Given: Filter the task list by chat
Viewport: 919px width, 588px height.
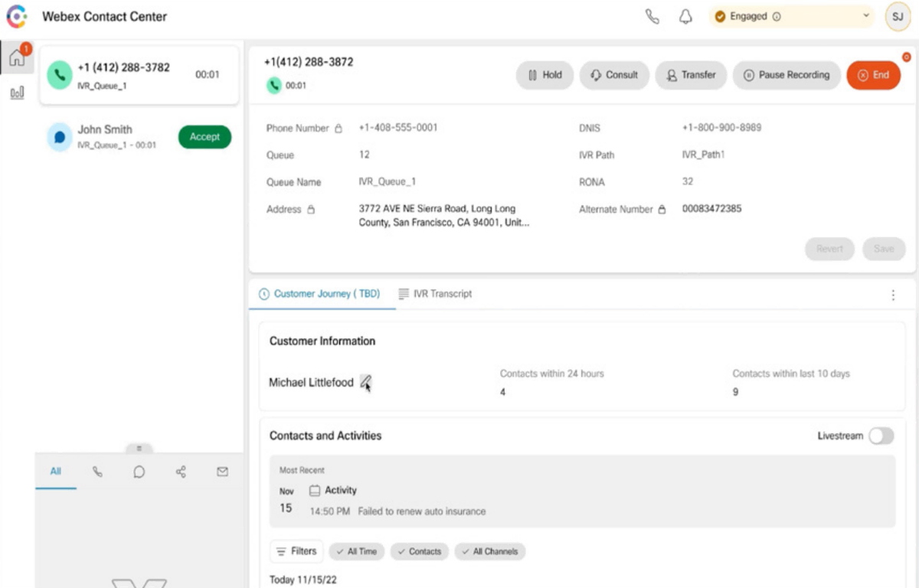Looking at the screenshot, I should (x=139, y=472).
